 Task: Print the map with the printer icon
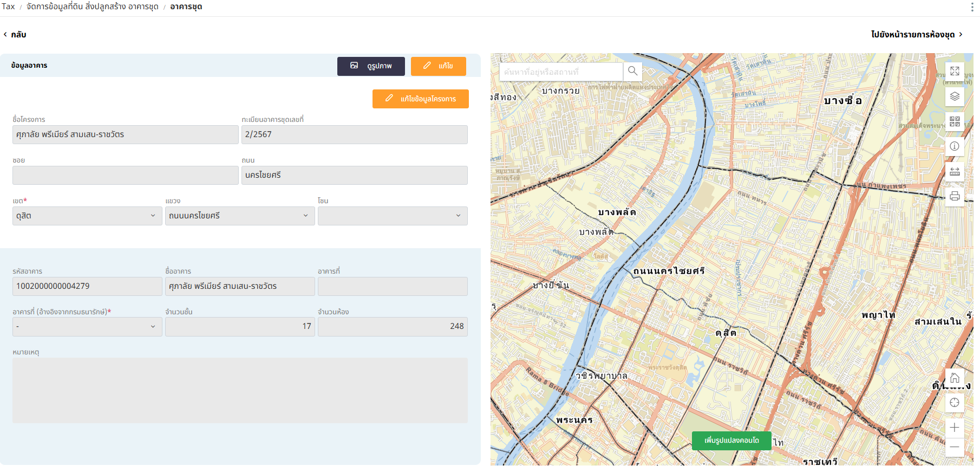click(x=955, y=196)
